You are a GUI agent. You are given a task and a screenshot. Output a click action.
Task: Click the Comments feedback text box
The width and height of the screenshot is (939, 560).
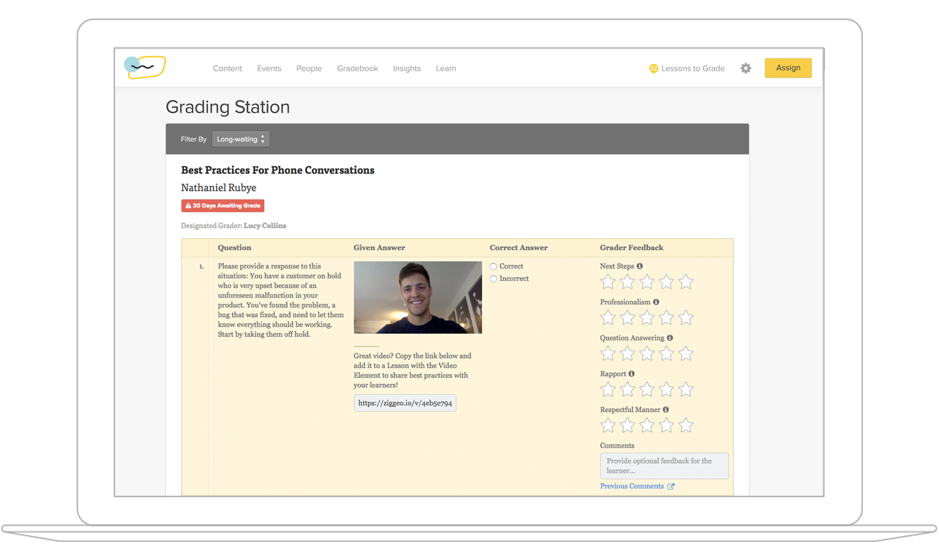pyautogui.click(x=664, y=466)
